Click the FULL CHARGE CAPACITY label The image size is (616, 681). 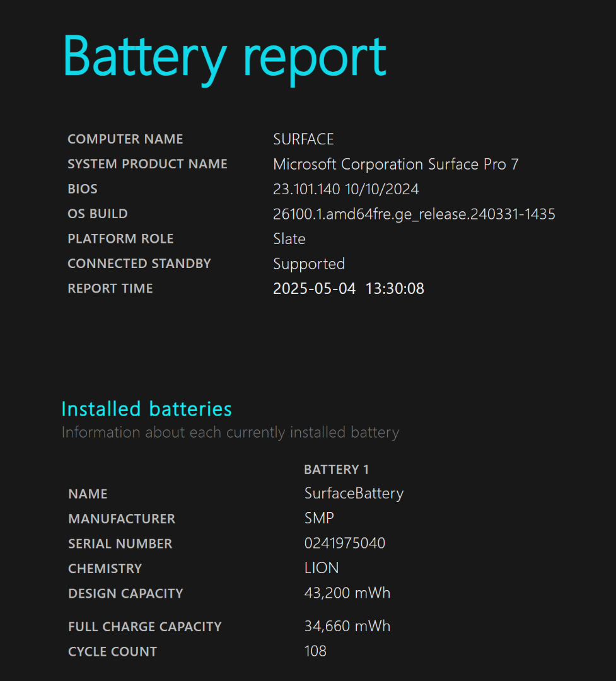tap(145, 626)
